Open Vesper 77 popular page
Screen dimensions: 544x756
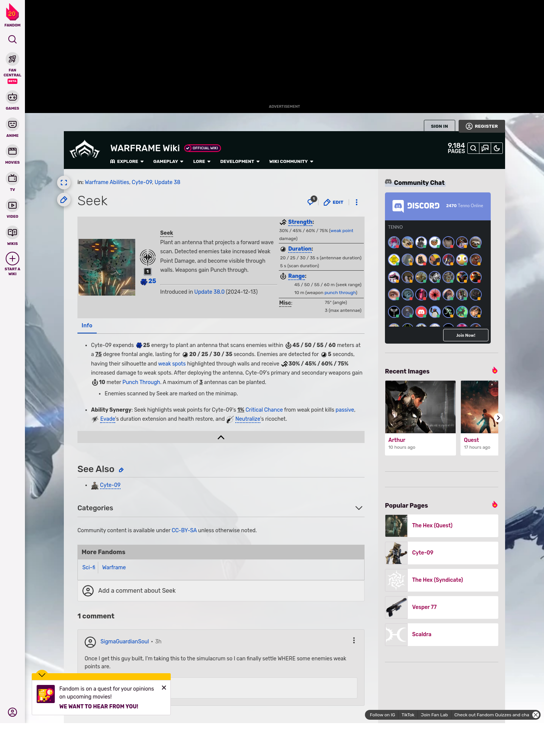tap(442, 607)
